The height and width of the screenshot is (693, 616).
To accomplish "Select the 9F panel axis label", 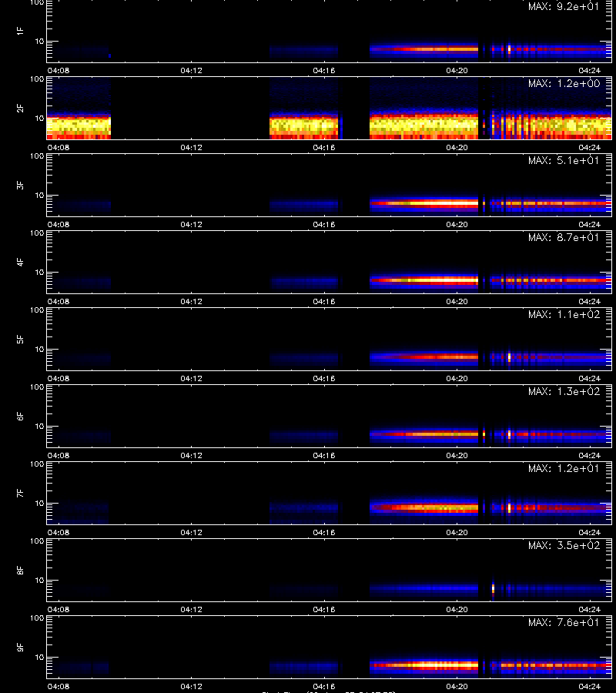I will 20,647.
